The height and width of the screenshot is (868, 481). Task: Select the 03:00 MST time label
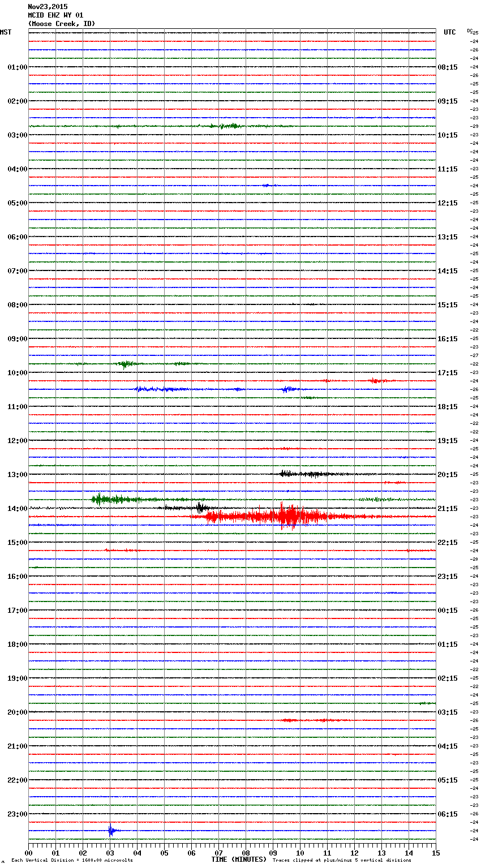[17, 135]
